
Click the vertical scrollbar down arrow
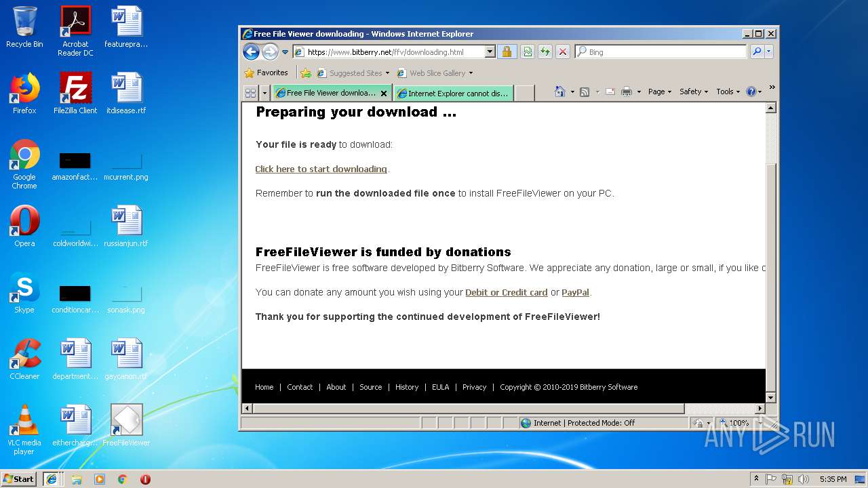770,397
